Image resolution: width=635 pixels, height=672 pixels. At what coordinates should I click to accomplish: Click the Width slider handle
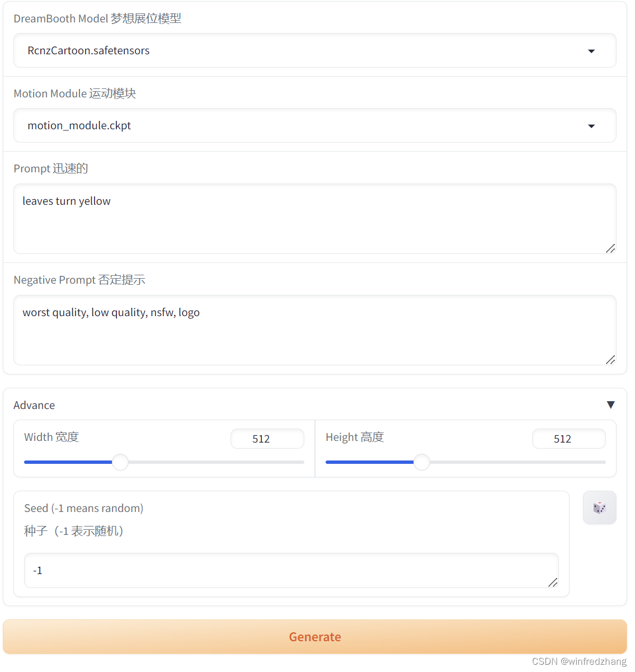(x=120, y=462)
